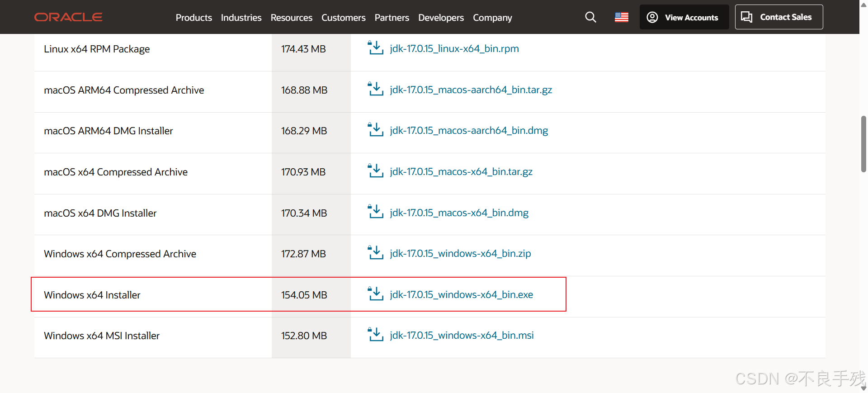Open the Customers menu
Screen dimensions: 868x393
[343, 18]
